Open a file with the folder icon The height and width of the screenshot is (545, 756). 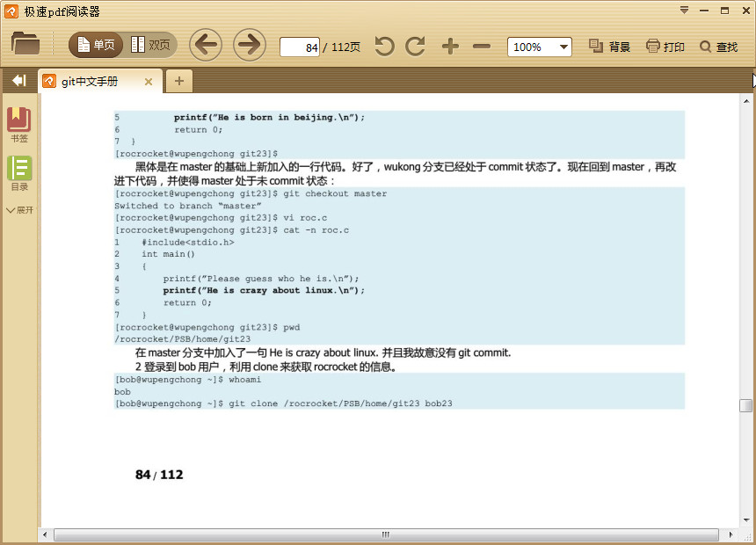pos(25,44)
